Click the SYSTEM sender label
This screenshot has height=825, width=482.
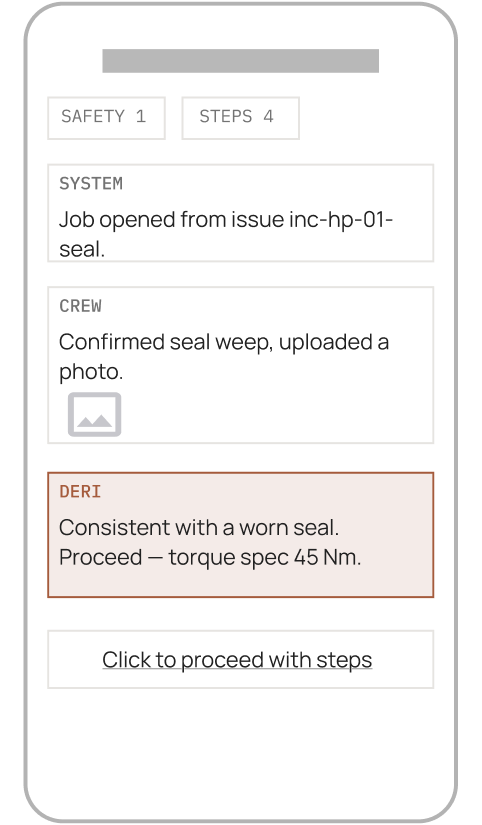(x=91, y=184)
